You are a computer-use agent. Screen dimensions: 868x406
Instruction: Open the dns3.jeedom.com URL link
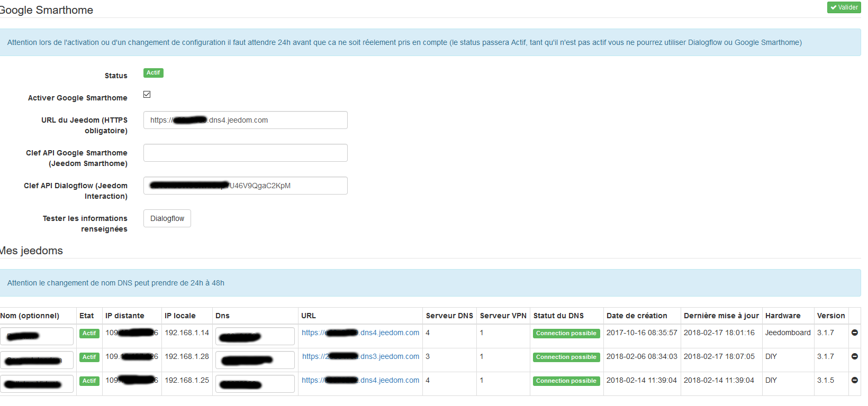point(360,356)
